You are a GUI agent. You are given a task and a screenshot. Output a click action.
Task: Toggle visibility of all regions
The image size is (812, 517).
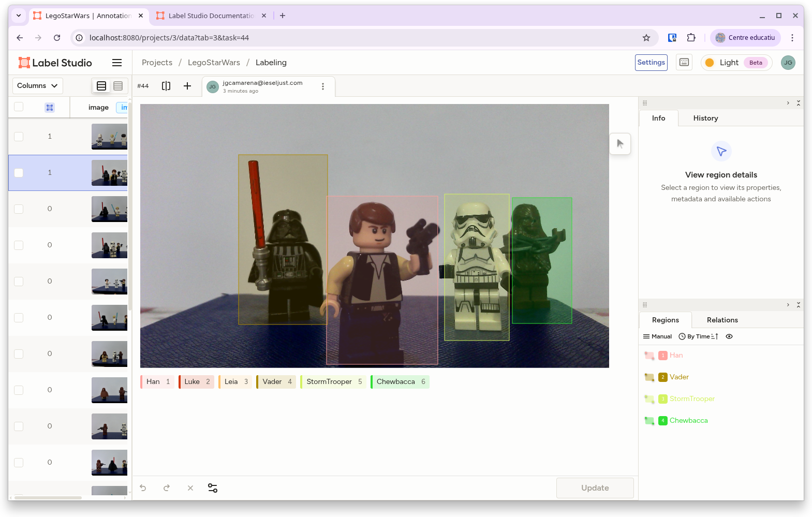[729, 336]
